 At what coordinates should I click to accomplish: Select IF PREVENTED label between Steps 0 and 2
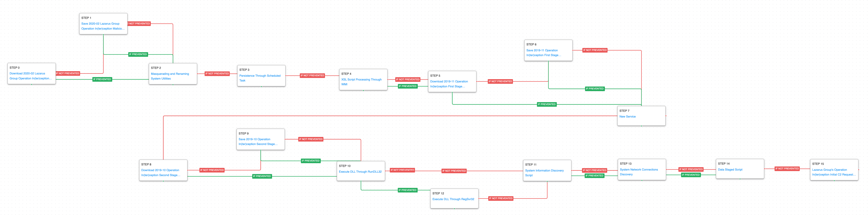tap(102, 80)
